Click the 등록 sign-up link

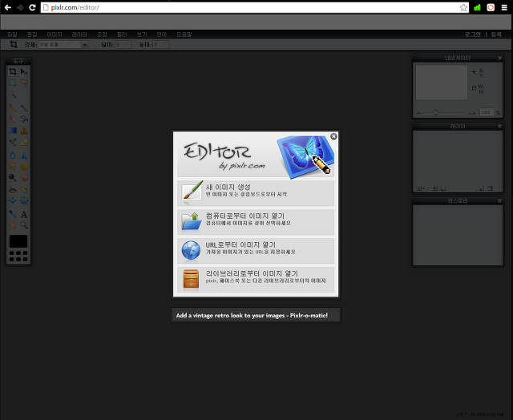pyautogui.click(x=496, y=34)
